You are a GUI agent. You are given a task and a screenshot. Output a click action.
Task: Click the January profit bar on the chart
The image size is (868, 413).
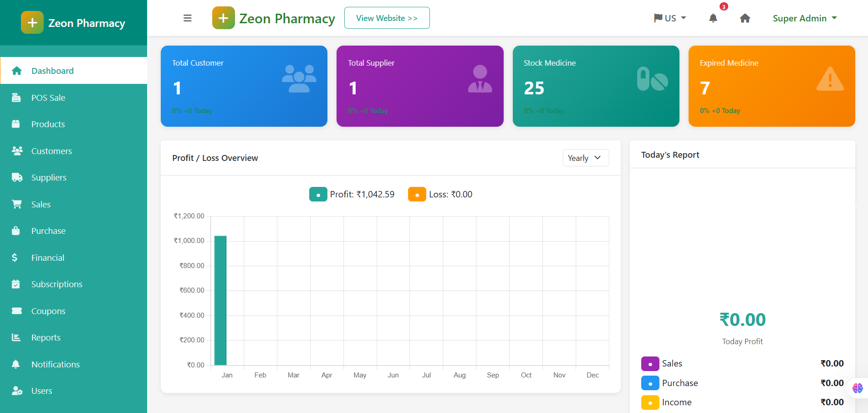[220, 300]
